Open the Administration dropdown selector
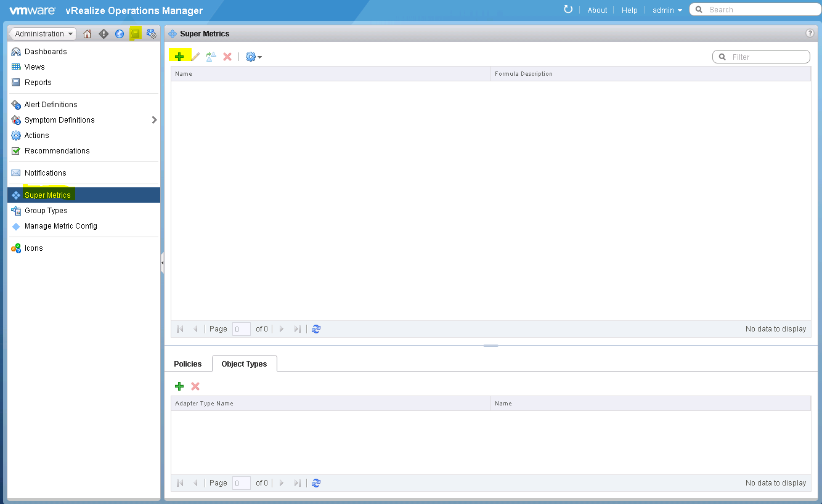822x504 pixels. coord(43,34)
